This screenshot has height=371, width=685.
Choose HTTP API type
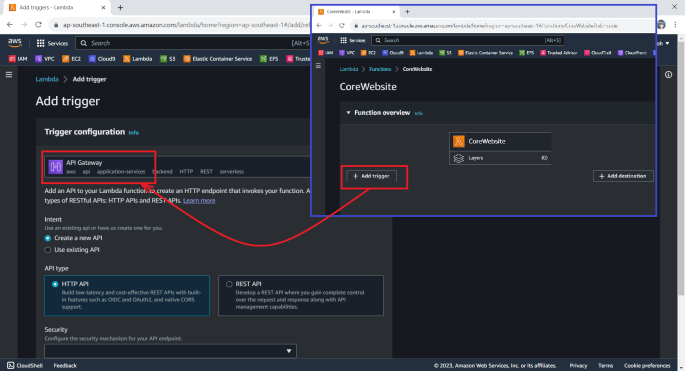click(127, 295)
